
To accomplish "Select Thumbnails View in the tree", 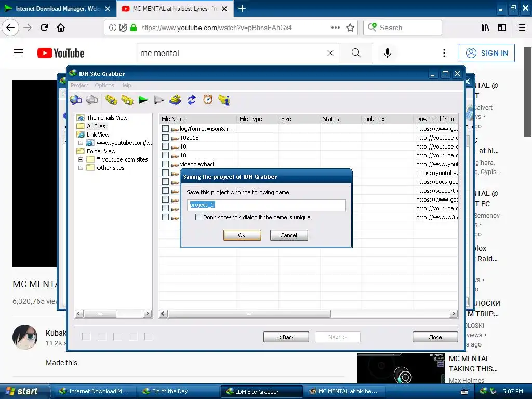I will click(x=107, y=118).
